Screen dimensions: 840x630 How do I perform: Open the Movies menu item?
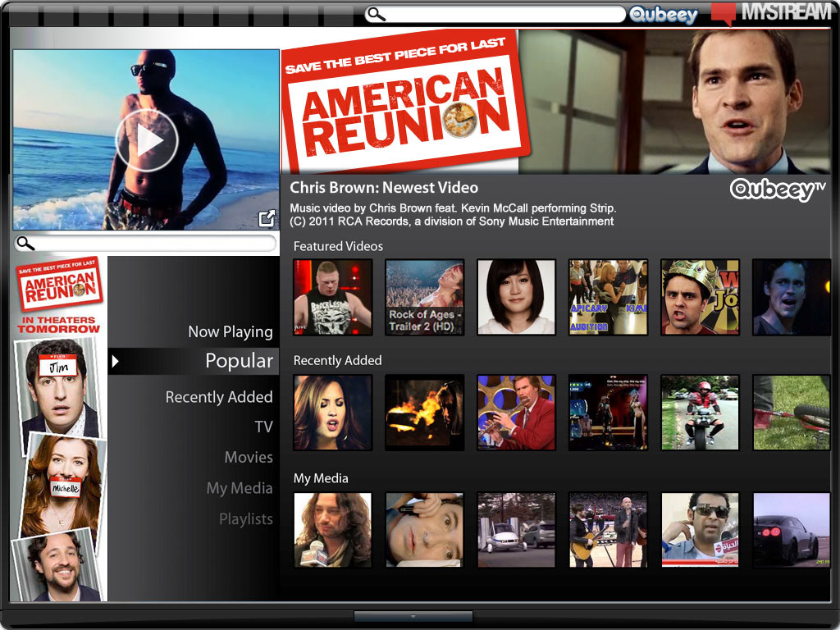point(249,457)
